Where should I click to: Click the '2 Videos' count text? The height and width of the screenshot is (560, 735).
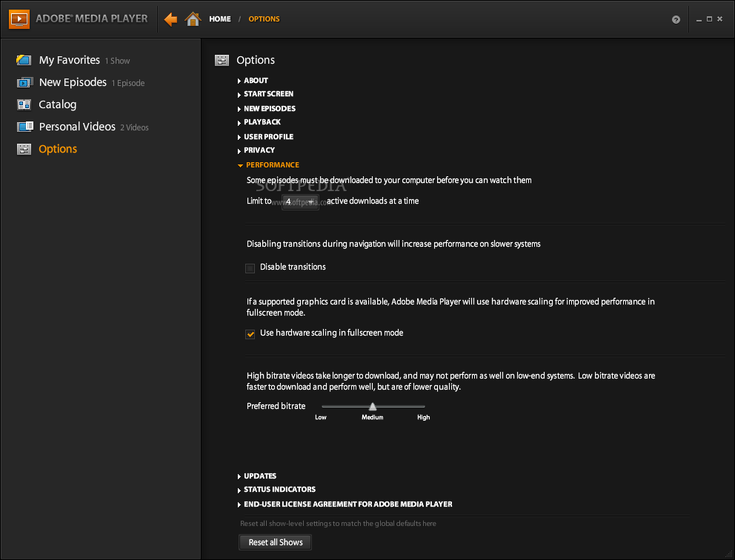134,127
